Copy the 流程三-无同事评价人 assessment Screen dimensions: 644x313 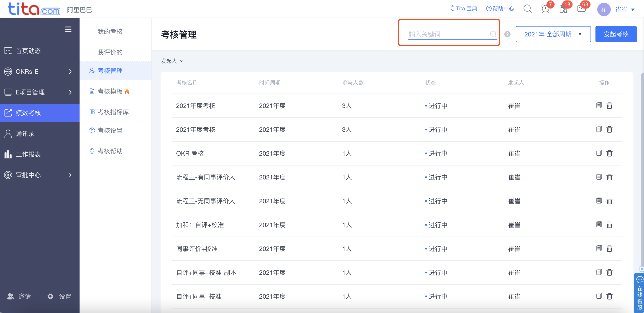pos(599,201)
